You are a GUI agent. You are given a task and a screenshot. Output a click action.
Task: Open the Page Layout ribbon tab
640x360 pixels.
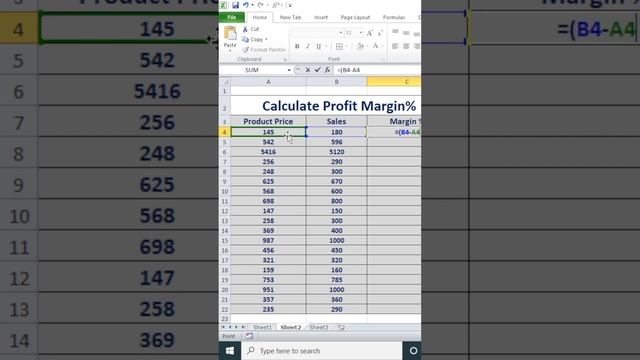[x=355, y=17]
